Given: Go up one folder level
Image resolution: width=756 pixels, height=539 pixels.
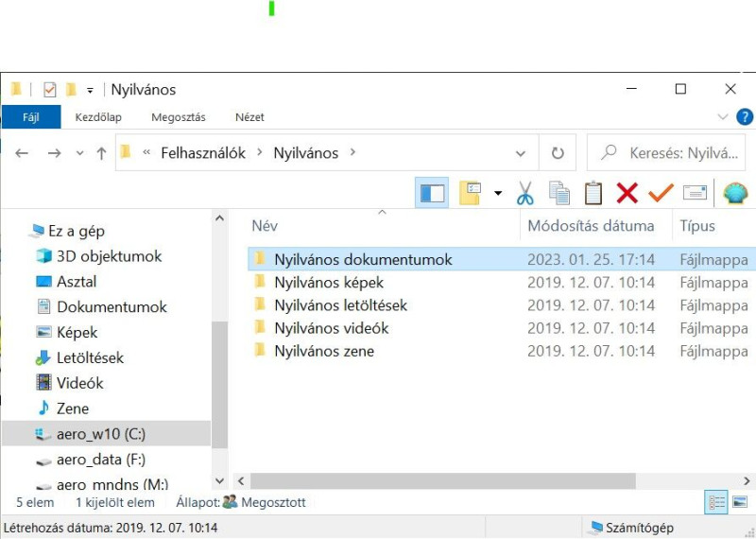Looking at the screenshot, I should 101,153.
